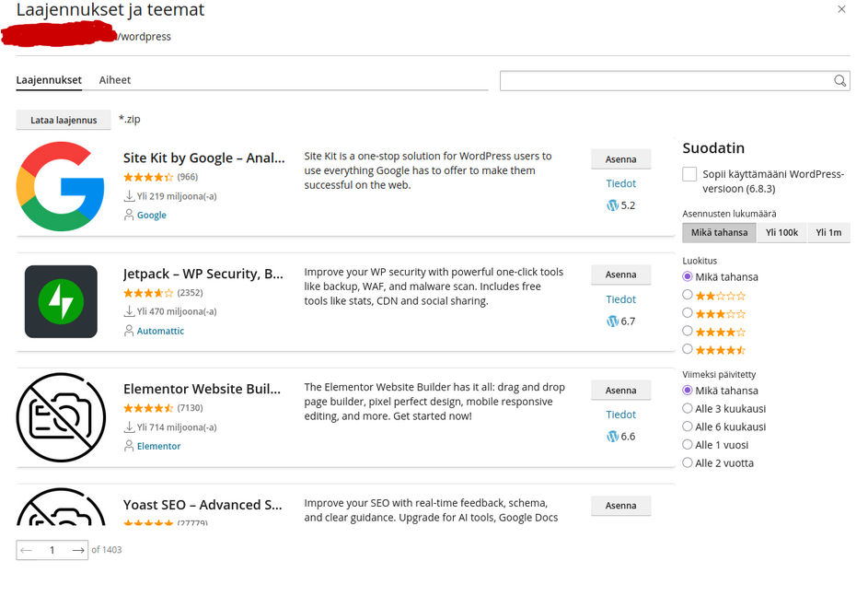Open Tiedot link for Elementor

pyautogui.click(x=621, y=415)
